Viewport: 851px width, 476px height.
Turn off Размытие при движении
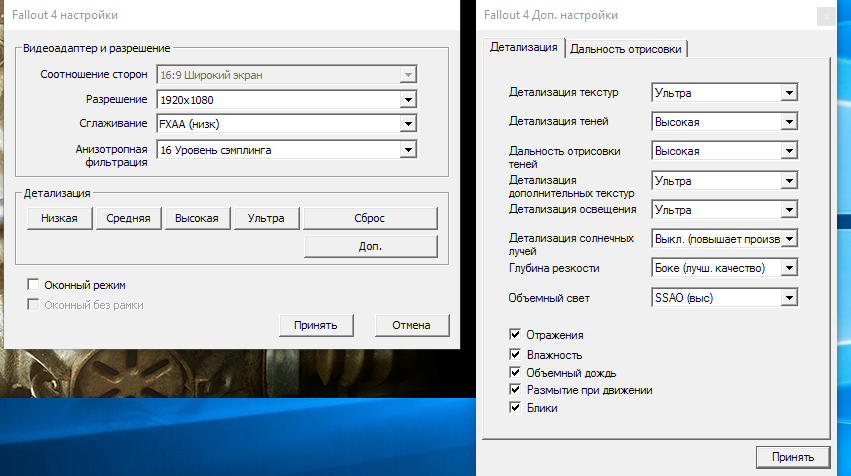(x=515, y=390)
